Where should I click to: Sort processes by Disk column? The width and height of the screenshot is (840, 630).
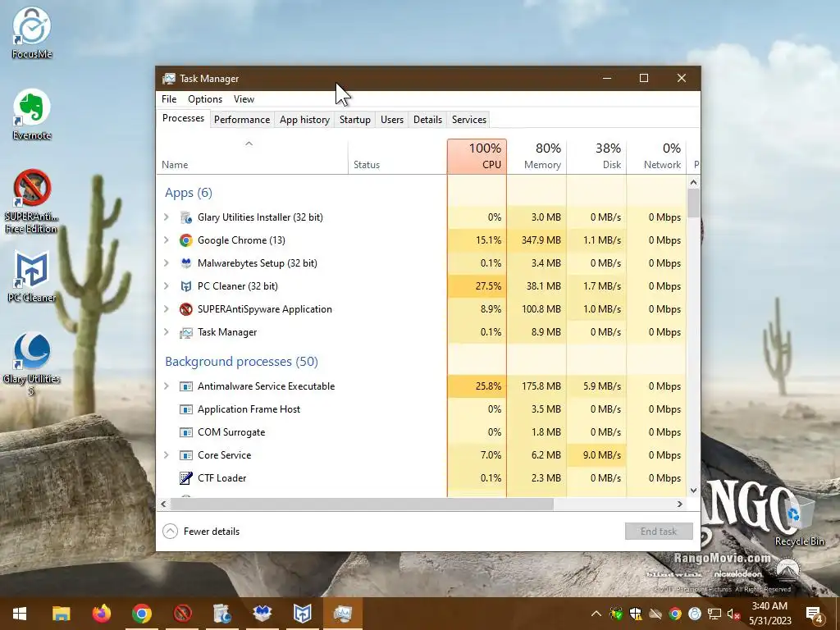597,157
